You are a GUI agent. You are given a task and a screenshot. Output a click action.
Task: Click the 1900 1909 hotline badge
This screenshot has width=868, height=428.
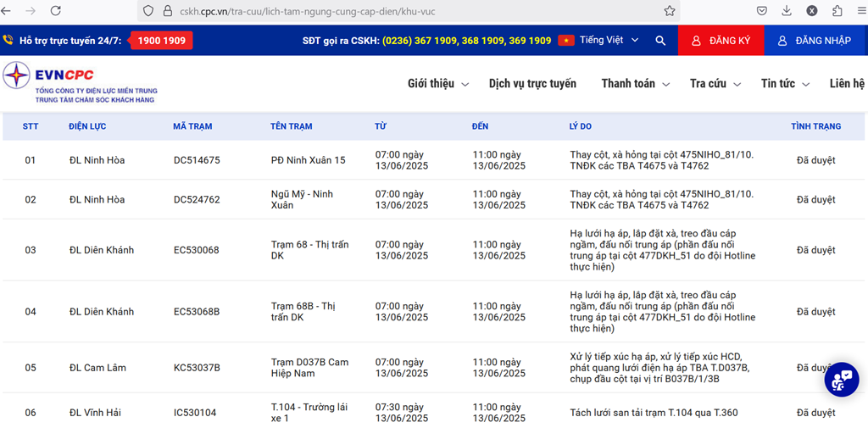[161, 41]
